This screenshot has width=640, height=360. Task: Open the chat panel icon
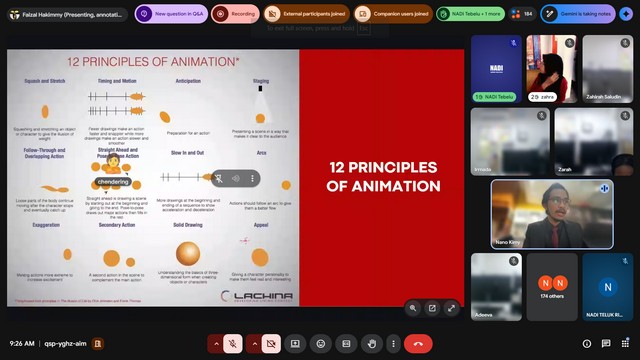[x=606, y=344]
